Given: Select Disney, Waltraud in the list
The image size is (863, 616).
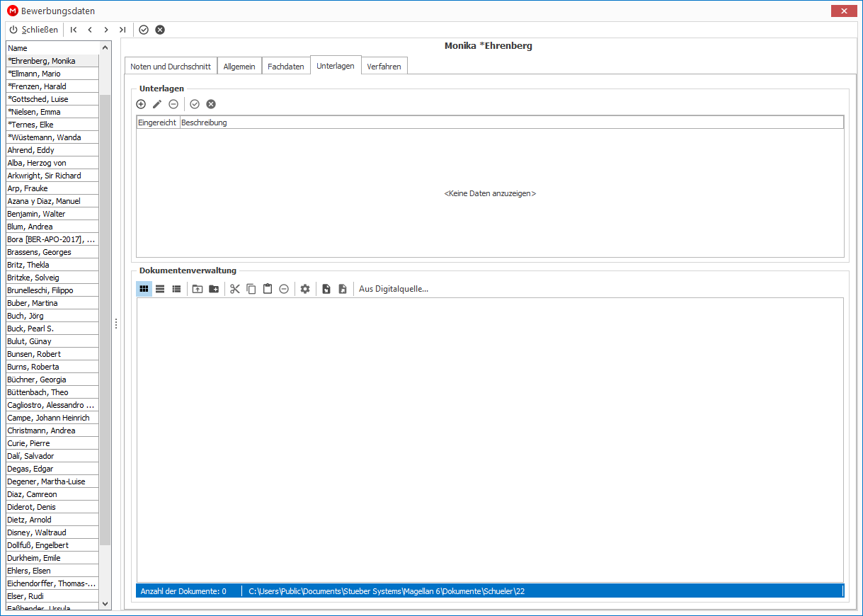Looking at the screenshot, I should [x=52, y=532].
